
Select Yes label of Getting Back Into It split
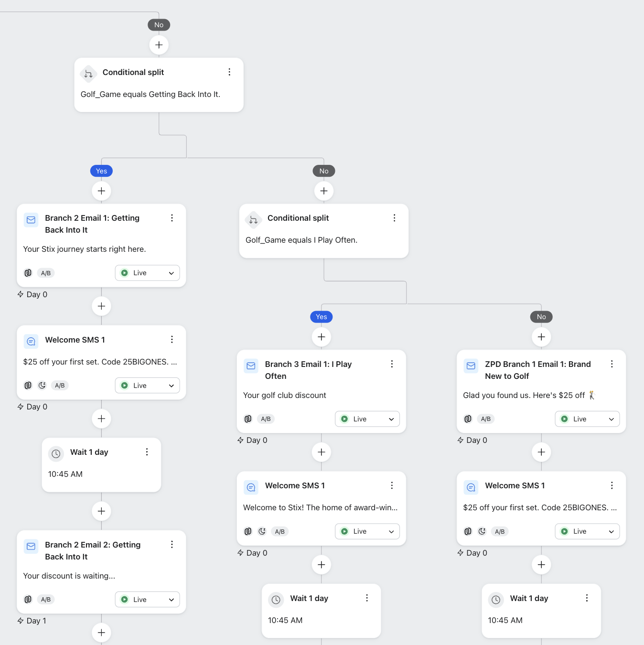click(x=101, y=171)
